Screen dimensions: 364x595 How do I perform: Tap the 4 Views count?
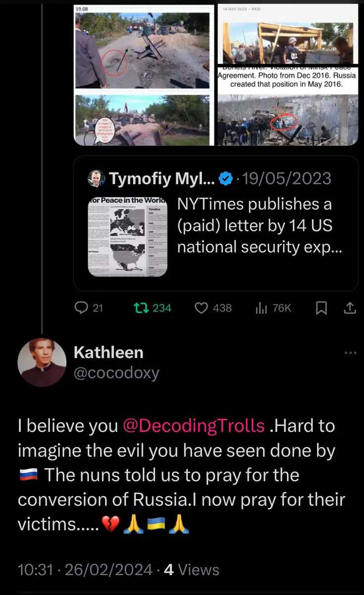191,570
